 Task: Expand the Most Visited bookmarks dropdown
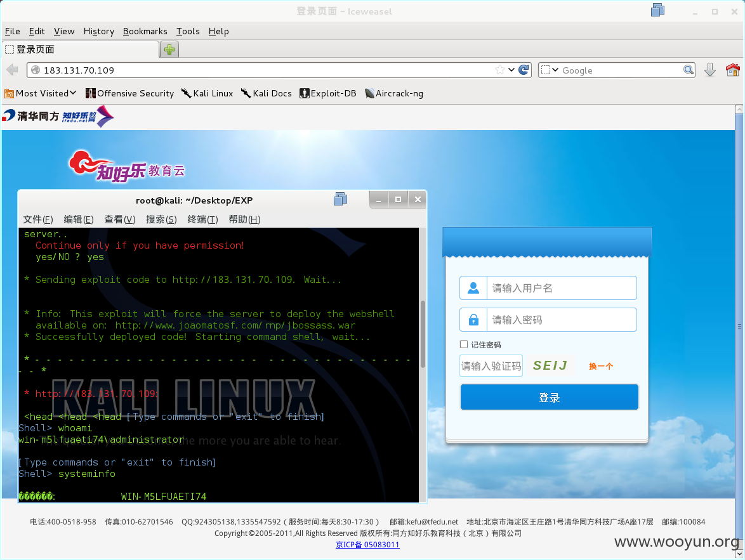41,93
